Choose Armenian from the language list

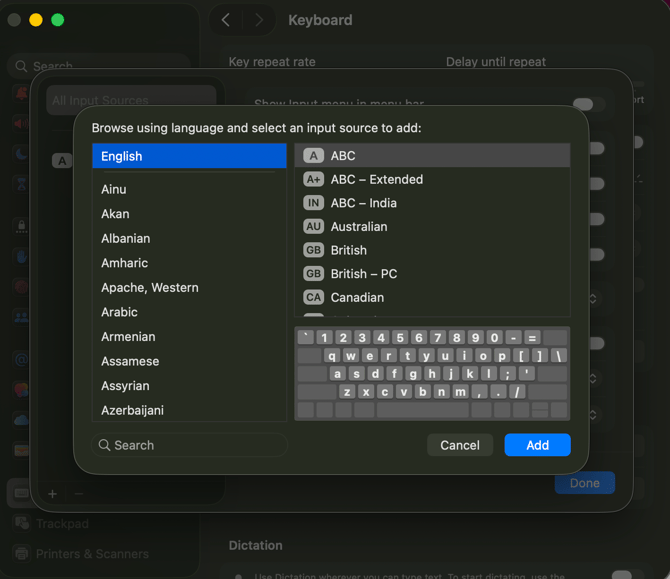[128, 337]
